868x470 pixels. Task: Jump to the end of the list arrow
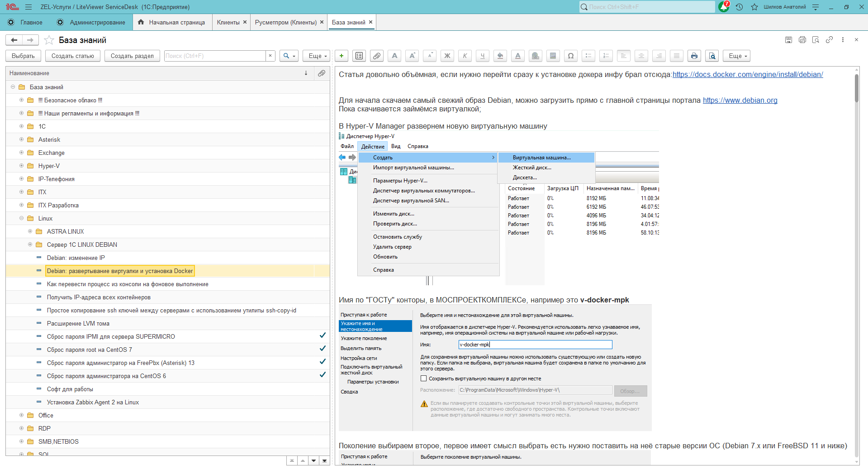pos(324,460)
